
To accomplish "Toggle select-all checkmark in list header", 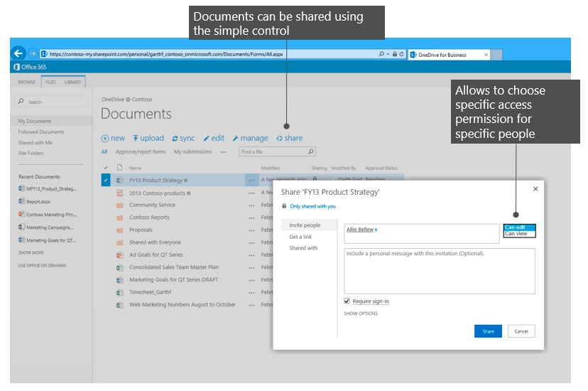I will [106, 168].
